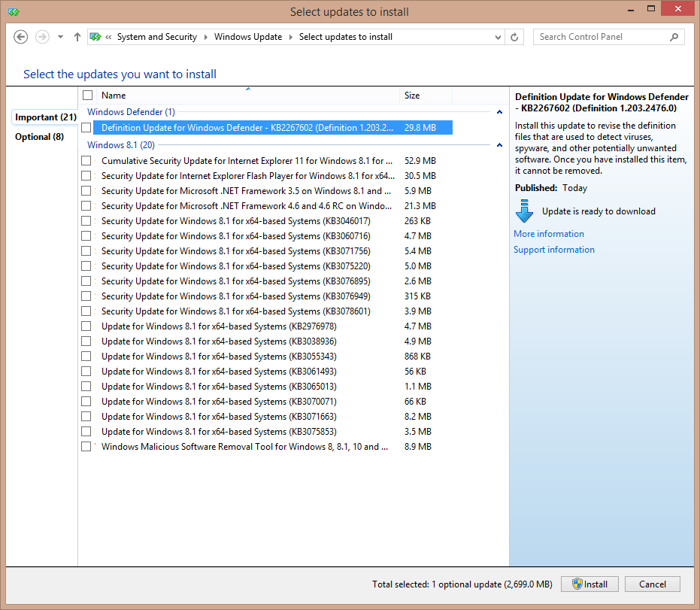Collapse the Windows Defender (1) group
Screen dimensions: 700x610
[499, 111]
